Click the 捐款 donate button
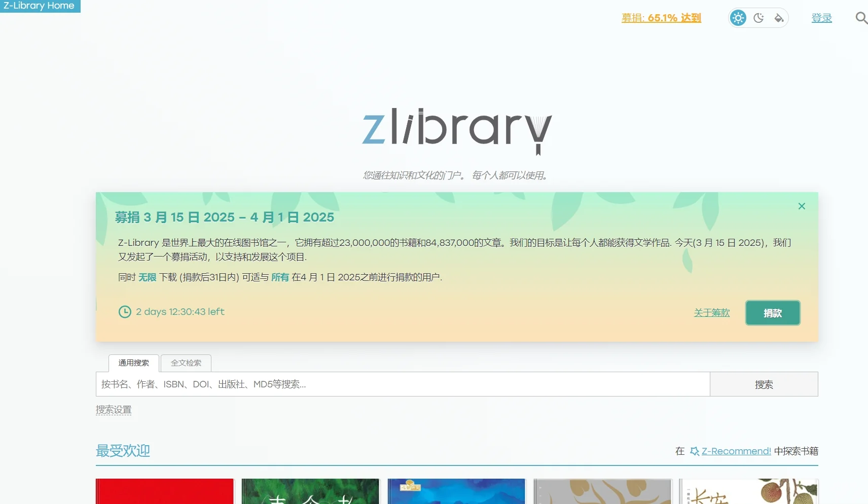 point(773,313)
